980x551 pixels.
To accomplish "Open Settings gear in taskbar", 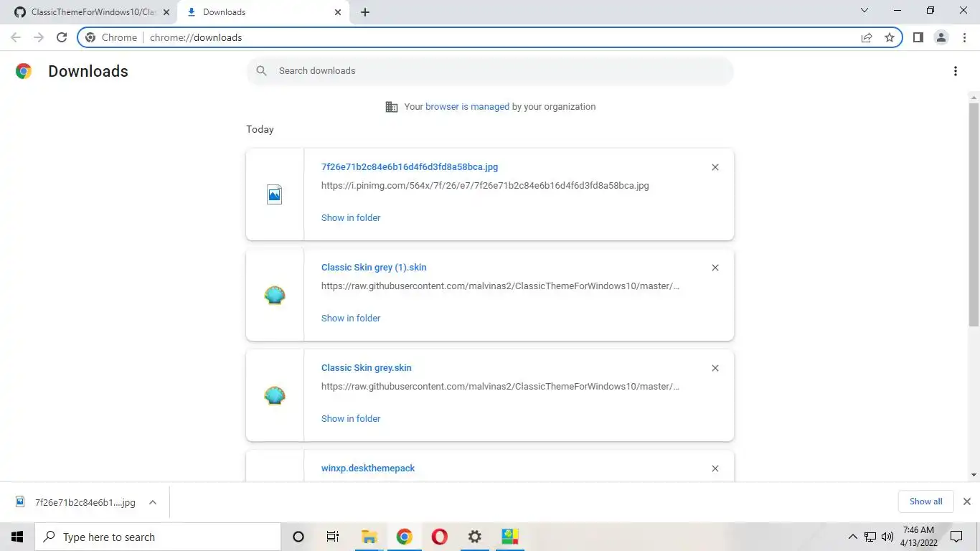I will pos(474,537).
